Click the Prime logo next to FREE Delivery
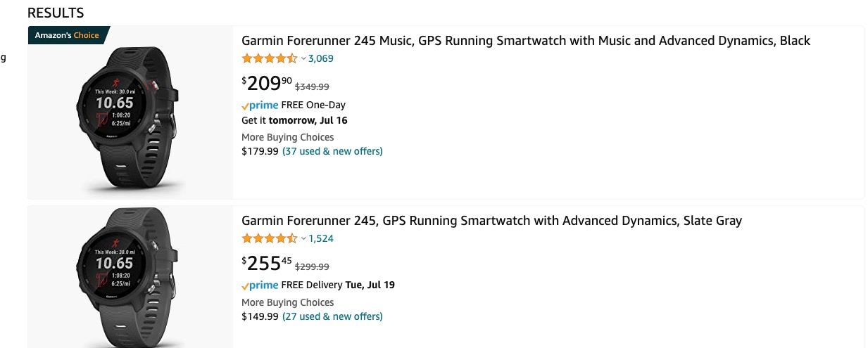Image resolution: width=868 pixels, height=348 pixels. pyautogui.click(x=260, y=285)
